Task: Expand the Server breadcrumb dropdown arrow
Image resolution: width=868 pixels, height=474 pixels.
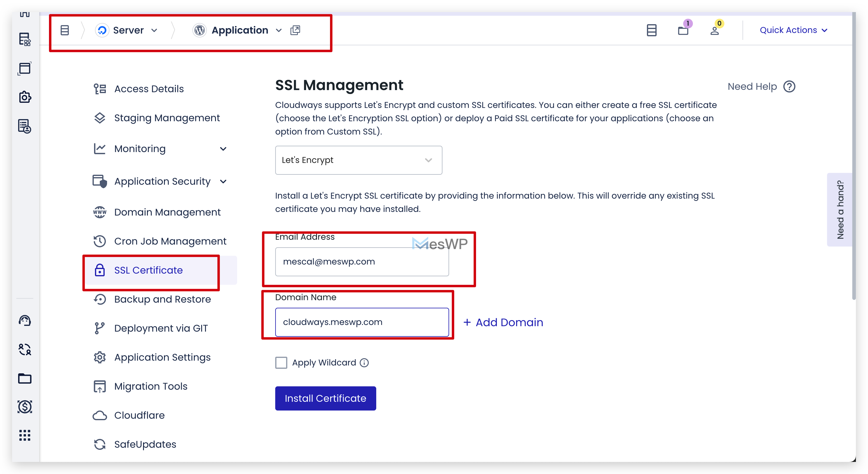Action: (x=154, y=30)
